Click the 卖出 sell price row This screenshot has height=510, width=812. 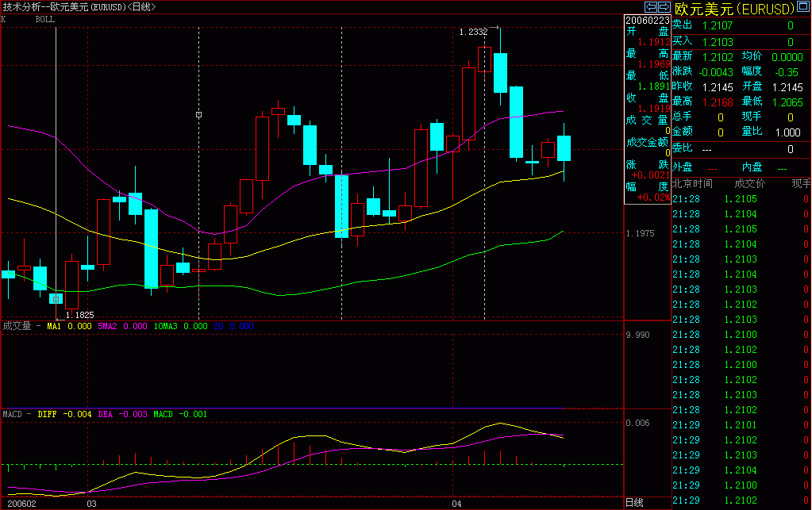pos(683,25)
